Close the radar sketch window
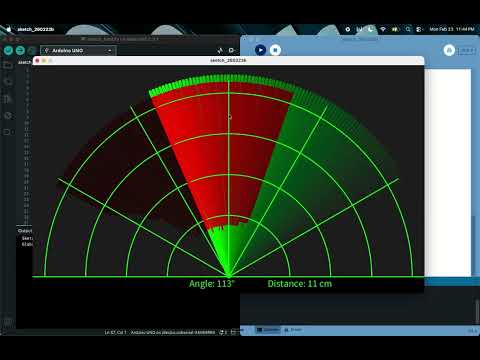The image size is (480, 360). click(x=37, y=61)
